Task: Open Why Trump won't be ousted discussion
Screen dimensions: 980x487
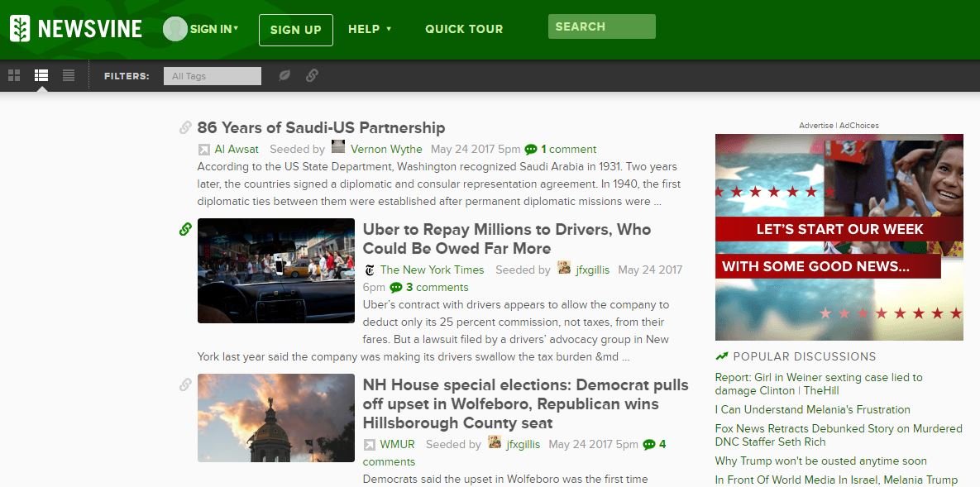Action: pyautogui.click(x=821, y=461)
